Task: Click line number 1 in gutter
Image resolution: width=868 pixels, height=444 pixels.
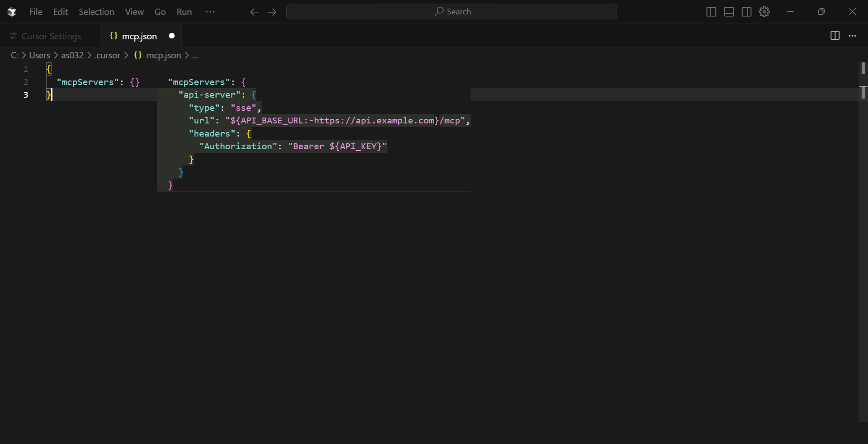Action: (26, 69)
